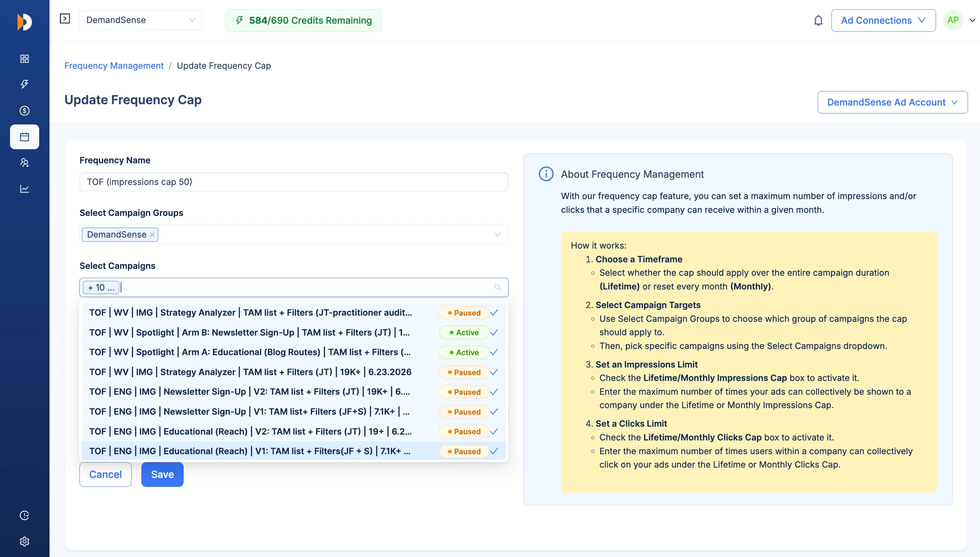Image resolution: width=980 pixels, height=557 pixels.
Task: Deselect Strategy Analyzer JT-practitioner audit campaign
Action: pyautogui.click(x=294, y=313)
